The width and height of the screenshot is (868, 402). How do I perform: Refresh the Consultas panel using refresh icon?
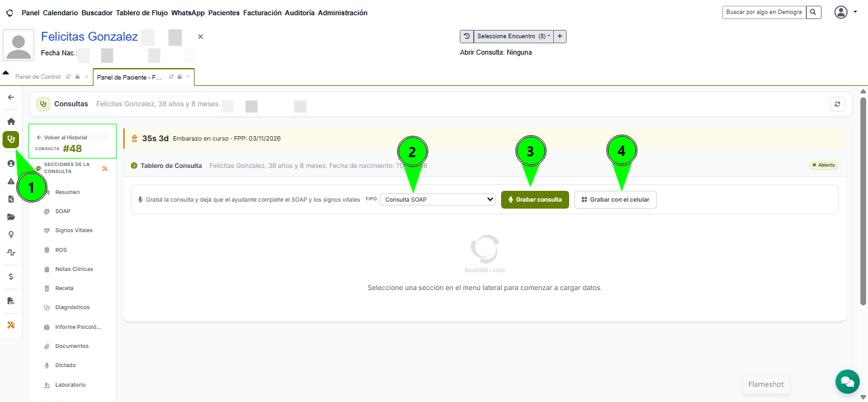[x=837, y=104]
